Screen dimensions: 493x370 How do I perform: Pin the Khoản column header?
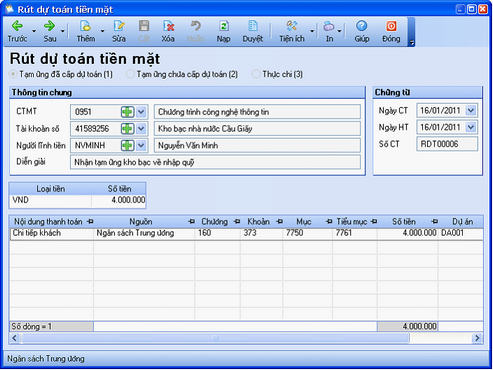pyautogui.click(x=279, y=222)
